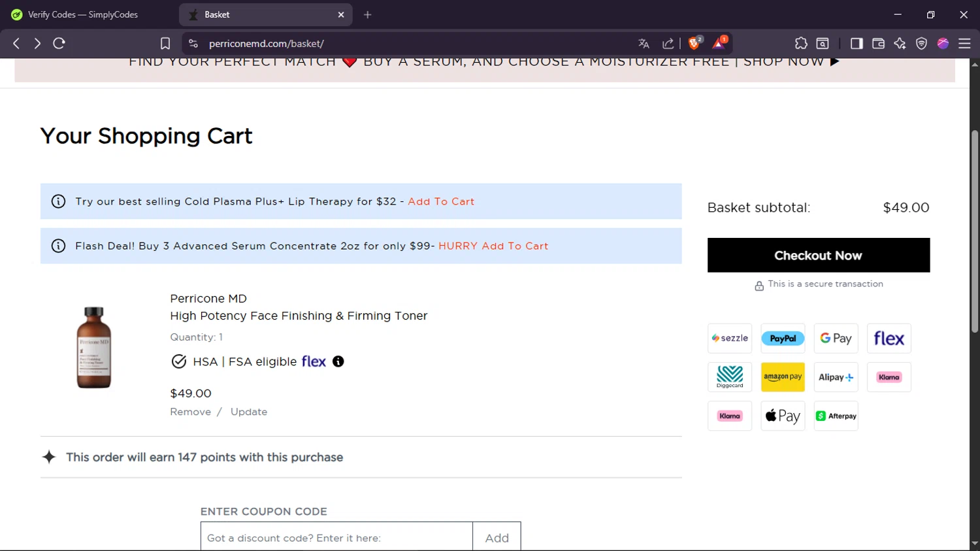Image resolution: width=980 pixels, height=551 pixels.
Task: Open site information icon in address bar
Action: 193,43
